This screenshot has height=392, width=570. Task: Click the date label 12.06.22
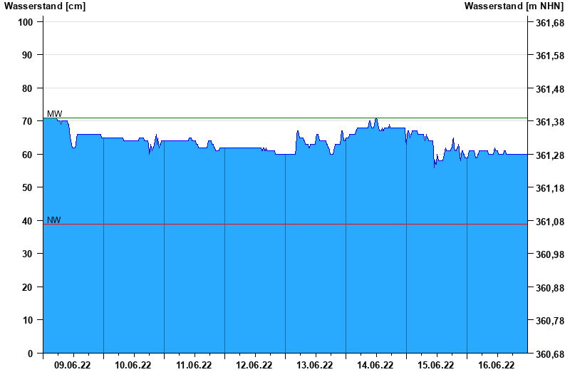(254, 365)
